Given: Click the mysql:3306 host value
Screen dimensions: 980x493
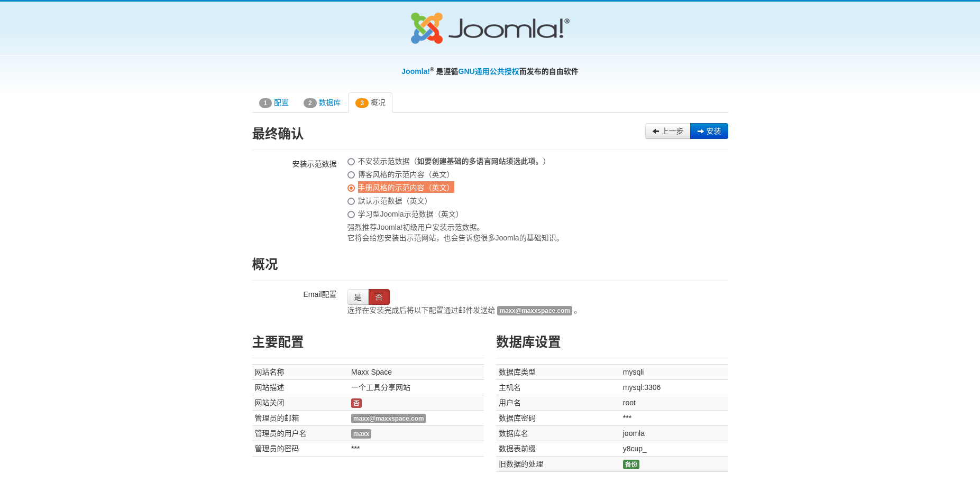Looking at the screenshot, I should 642,387.
